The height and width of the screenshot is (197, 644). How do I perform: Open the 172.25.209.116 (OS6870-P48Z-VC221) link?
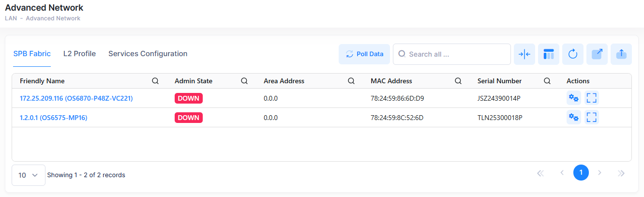pyautogui.click(x=76, y=98)
